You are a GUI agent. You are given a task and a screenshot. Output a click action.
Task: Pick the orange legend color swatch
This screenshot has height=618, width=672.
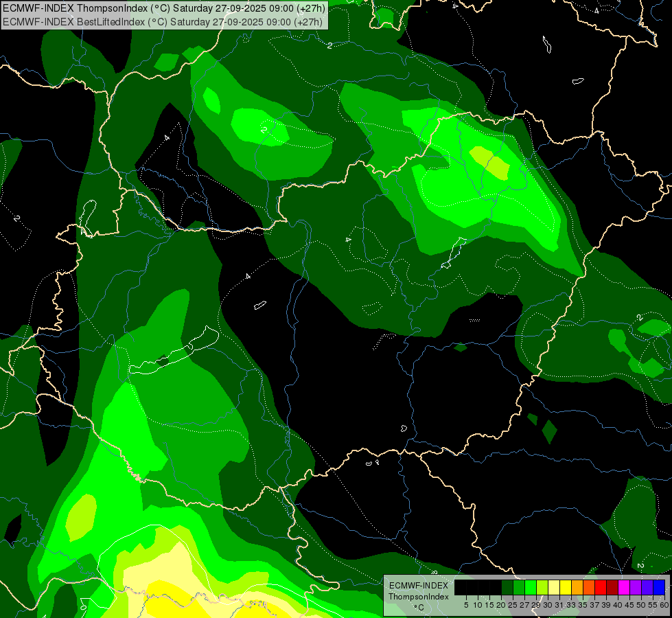click(577, 588)
